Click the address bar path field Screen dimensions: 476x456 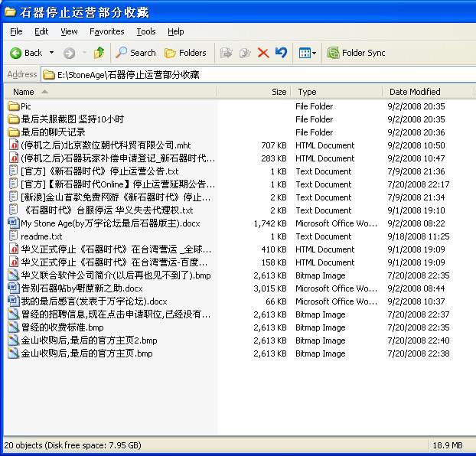coord(258,75)
